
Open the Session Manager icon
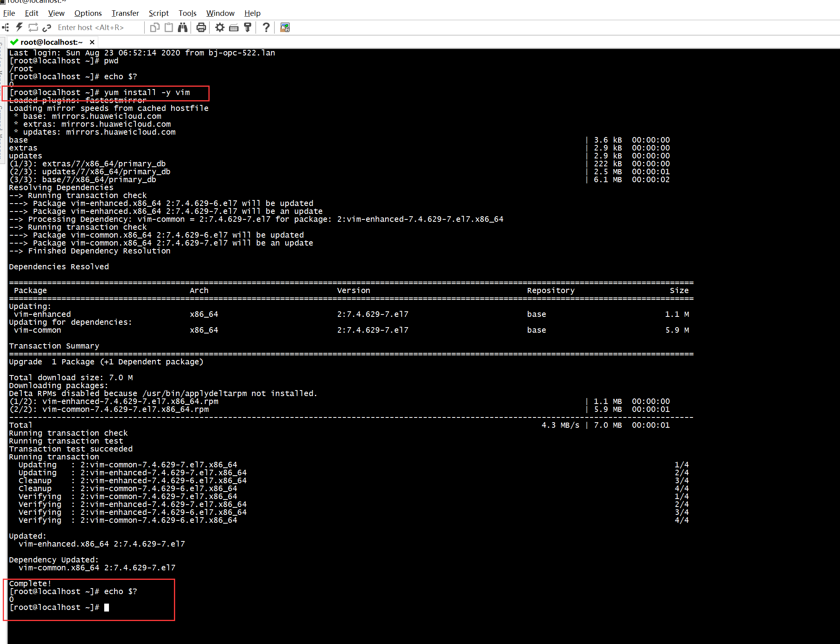(x=6, y=27)
